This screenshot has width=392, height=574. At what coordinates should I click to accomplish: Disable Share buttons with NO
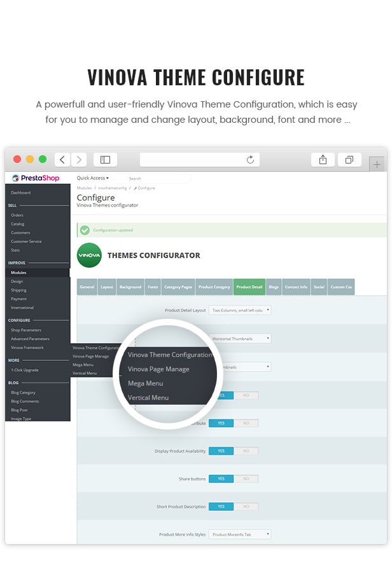246,479
